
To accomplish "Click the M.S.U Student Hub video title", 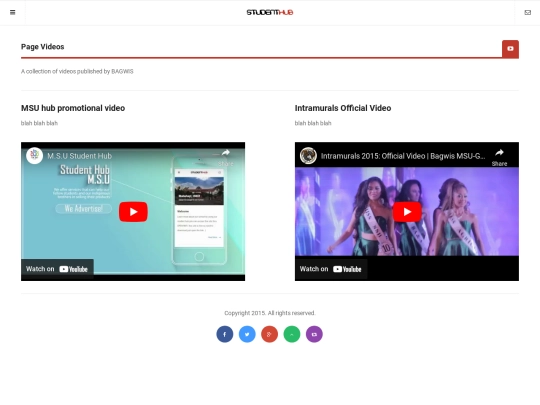I will [80, 156].
